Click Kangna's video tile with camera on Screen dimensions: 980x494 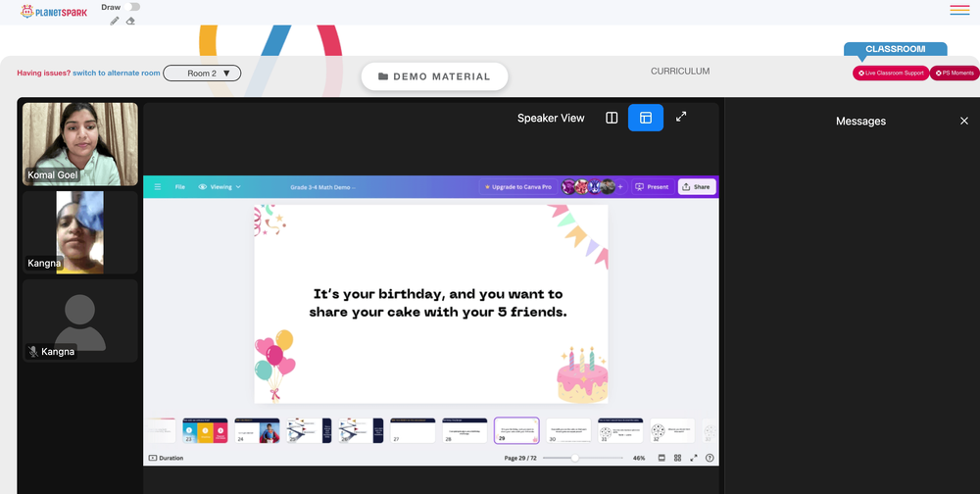click(x=80, y=232)
